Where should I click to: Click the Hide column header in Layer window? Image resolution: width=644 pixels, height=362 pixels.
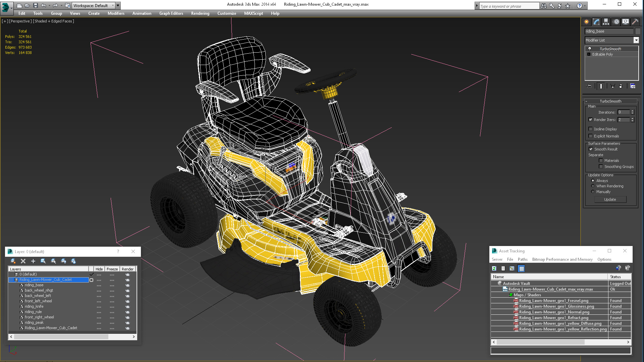click(x=99, y=269)
